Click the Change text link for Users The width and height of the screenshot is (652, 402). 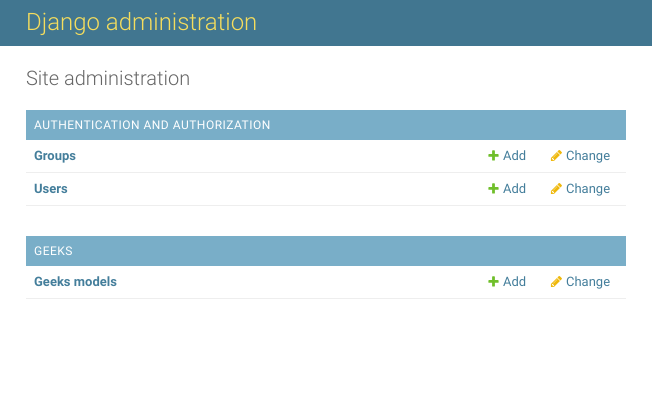tap(588, 188)
